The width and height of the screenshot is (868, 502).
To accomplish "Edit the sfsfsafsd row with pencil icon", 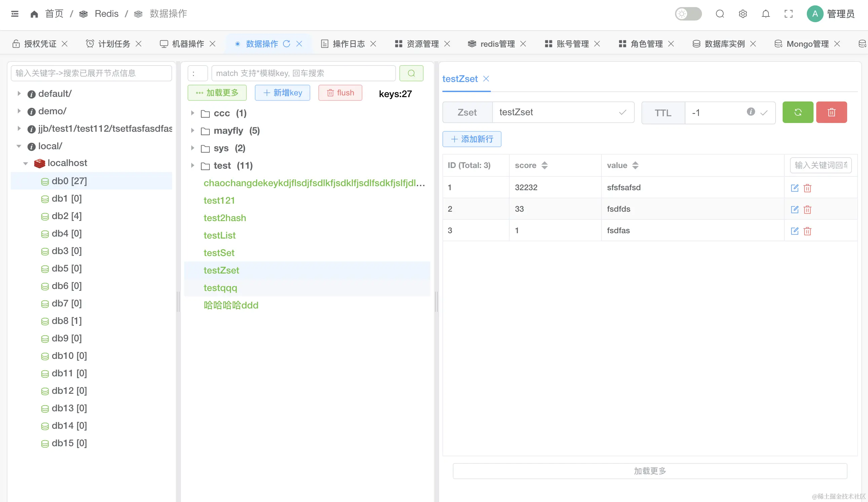I will 794,188.
